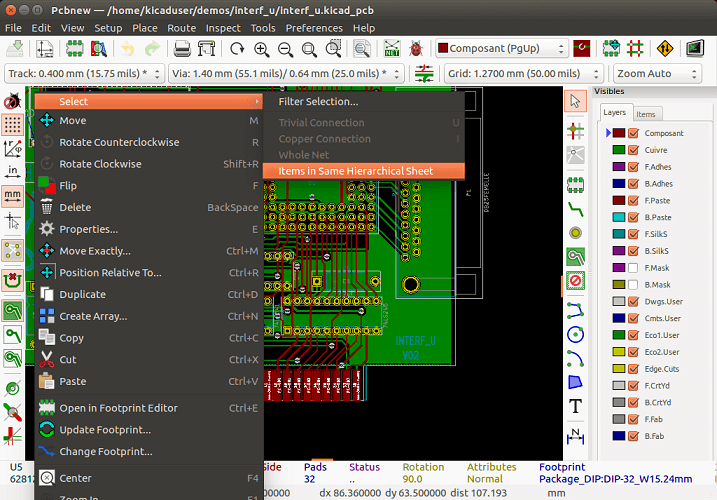This screenshot has width=717, height=500.
Task: Select the Add Keepout Area tool
Action: (575, 282)
